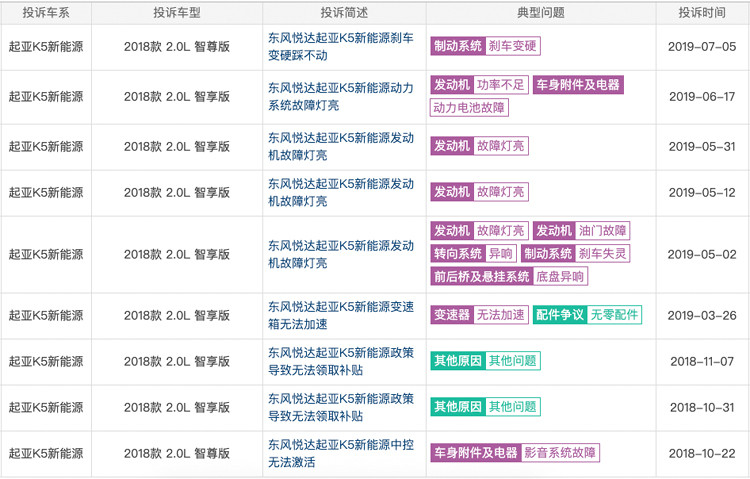Image resolution: width=750 pixels, height=479 pixels.
Task: Open the 发动机故障灯亮 complaint dated 2019-05-31
Action: [x=341, y=146]
